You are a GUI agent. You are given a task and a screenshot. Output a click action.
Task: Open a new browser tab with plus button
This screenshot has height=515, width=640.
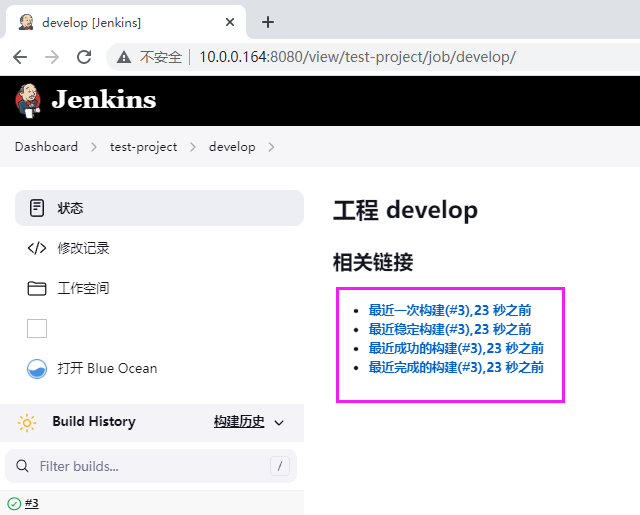click(268, 22)
